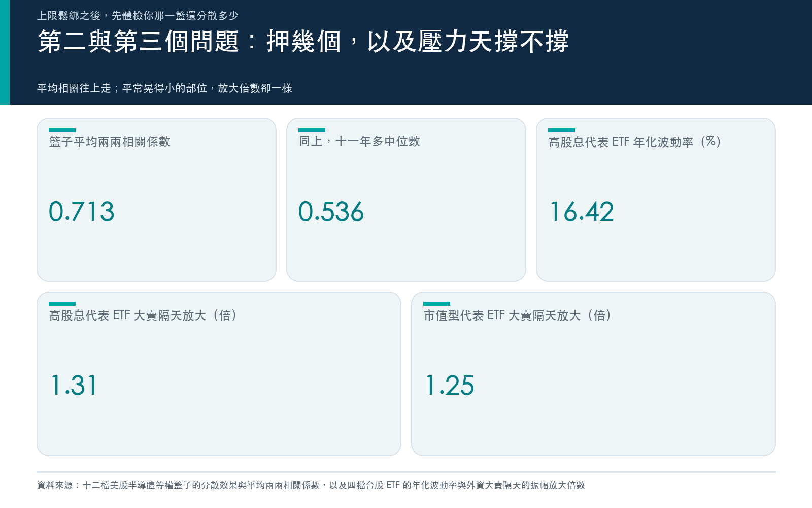812x508 pixels.
Task: Select the label「高股息代表 ETF 大賣隔天放大（倍）」
Action: pos(143,315)
